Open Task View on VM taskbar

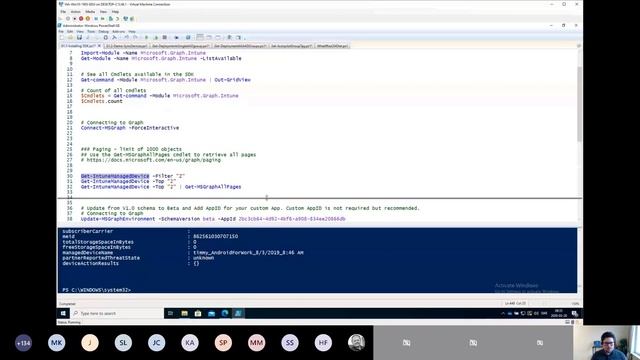pyautogui.click(x=171, y=313)
